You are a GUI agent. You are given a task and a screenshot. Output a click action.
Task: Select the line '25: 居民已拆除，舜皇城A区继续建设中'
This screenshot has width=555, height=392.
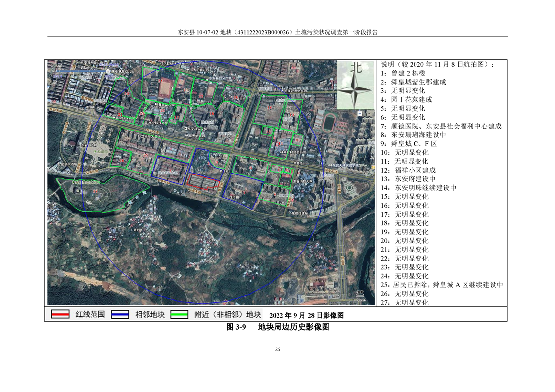442,285
